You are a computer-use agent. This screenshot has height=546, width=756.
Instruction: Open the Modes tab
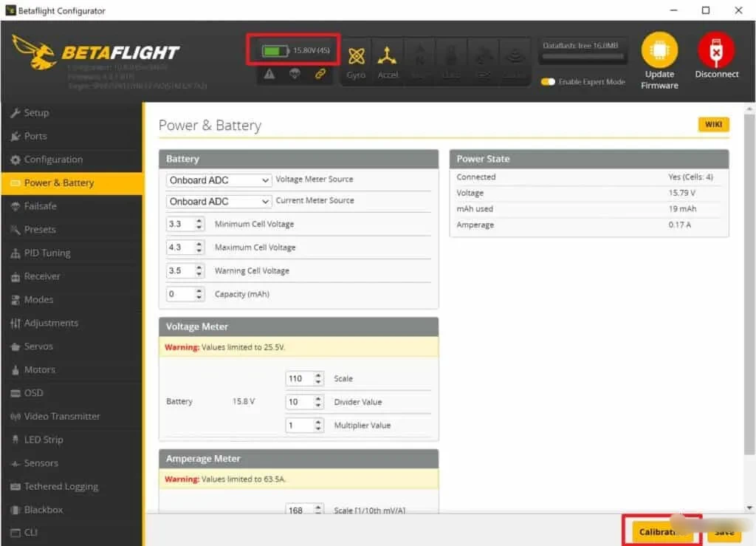[72, 299]
